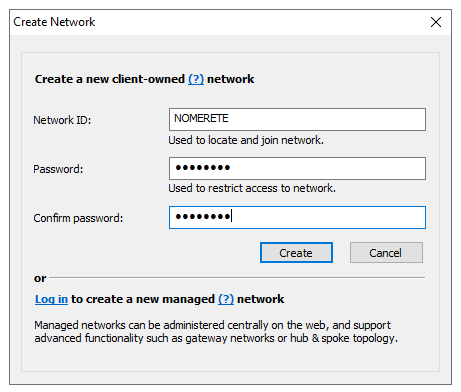Image resolution: width=461 pixels, height=392 pixels.
Task: Click the Create button
Action: click(x=296, y=253)
